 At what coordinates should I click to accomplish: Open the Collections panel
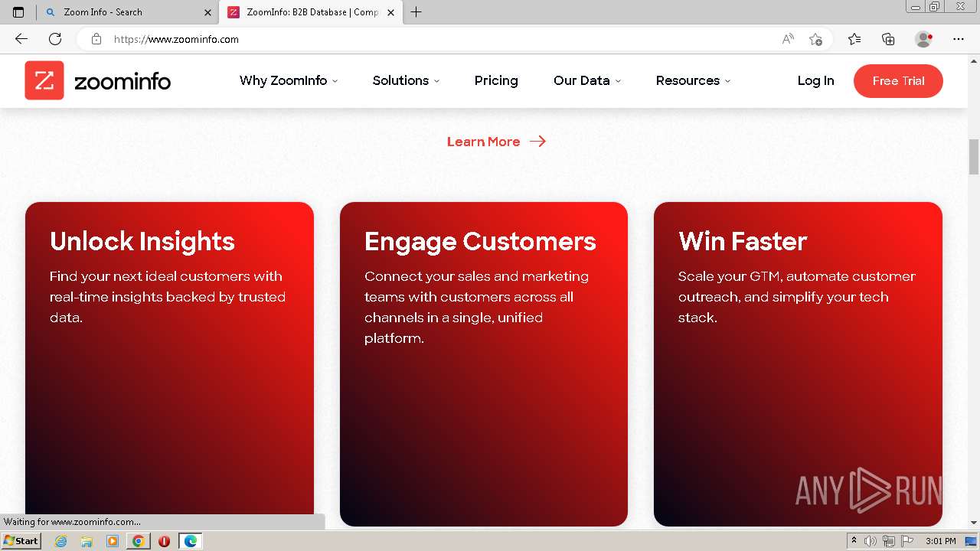click(x=888, y=39)
